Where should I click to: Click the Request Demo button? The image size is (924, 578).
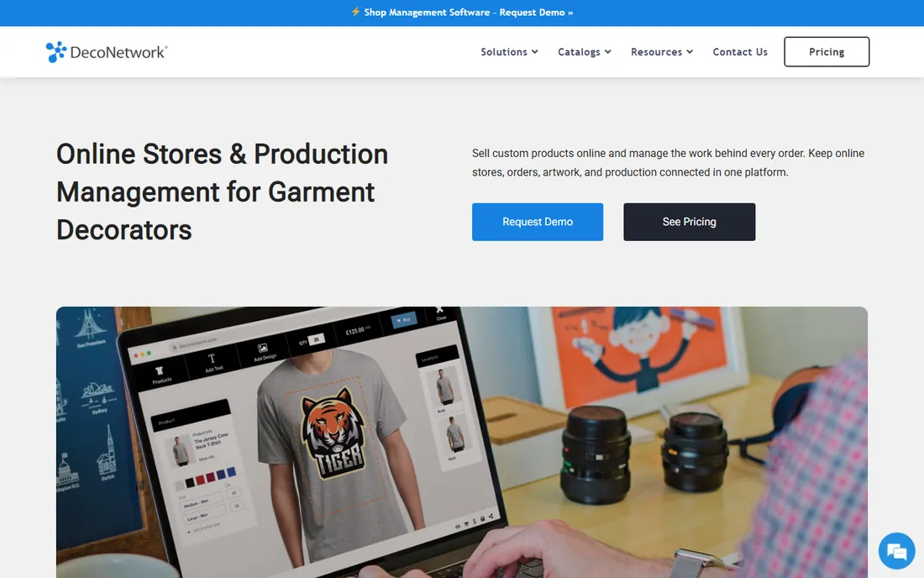point(538,222)
